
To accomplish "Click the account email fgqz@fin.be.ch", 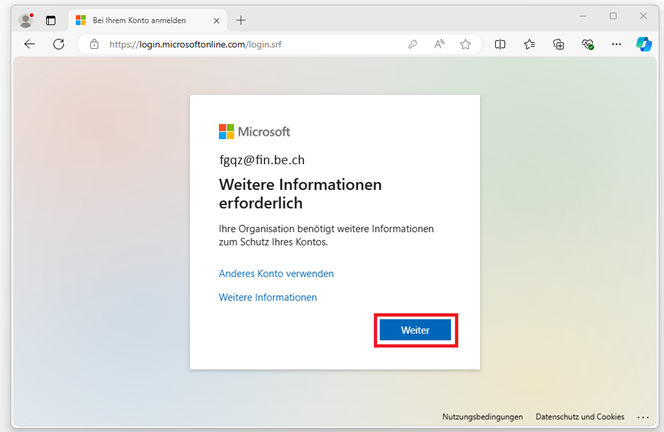I will tap(262, 160).
